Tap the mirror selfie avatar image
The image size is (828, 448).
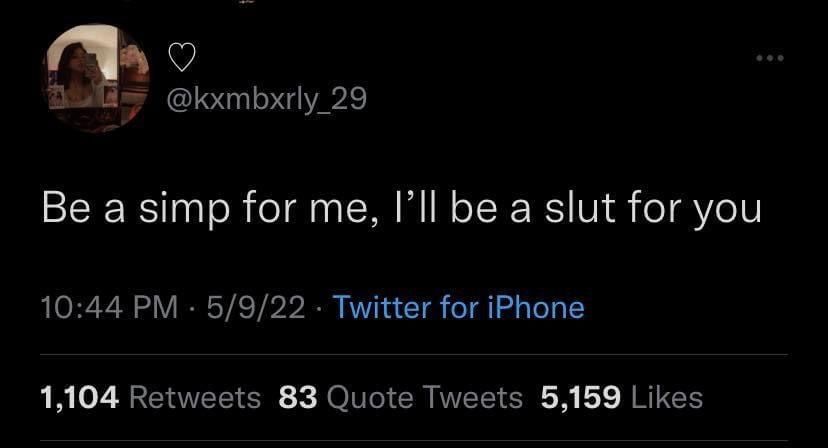tap(96, 78)
